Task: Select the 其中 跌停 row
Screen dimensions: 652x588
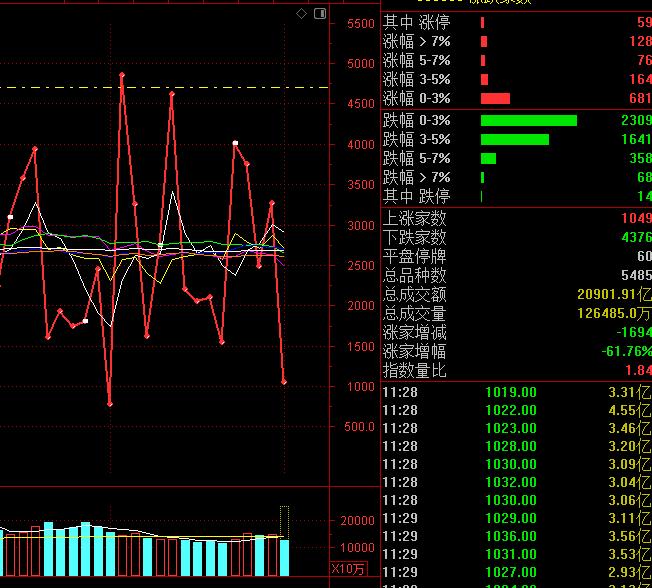Action: tap(517, 196)
